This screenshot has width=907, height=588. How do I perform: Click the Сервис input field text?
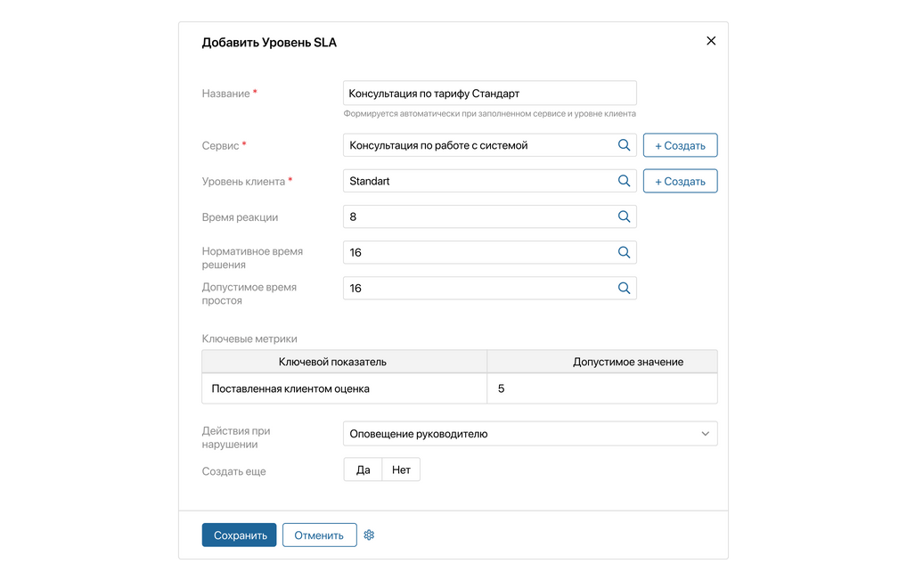[437, 145]
